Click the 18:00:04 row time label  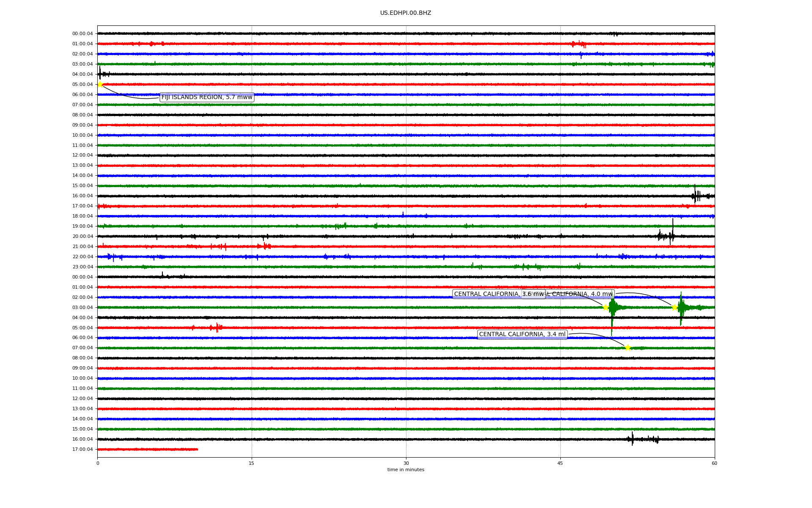point(82,216)
